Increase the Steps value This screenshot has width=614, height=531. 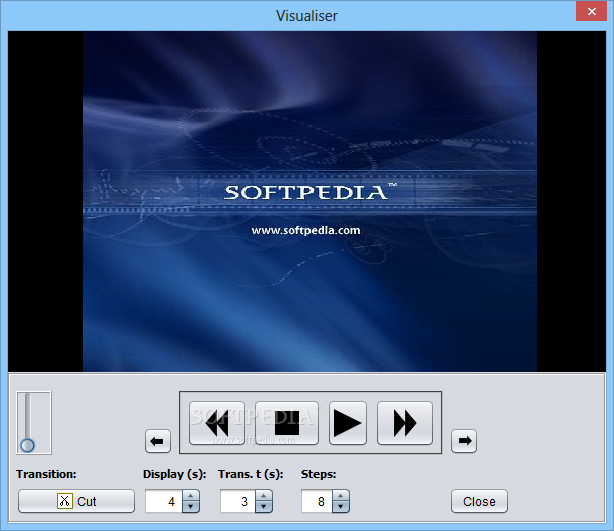pyautogui.click(x=341, y=496)
